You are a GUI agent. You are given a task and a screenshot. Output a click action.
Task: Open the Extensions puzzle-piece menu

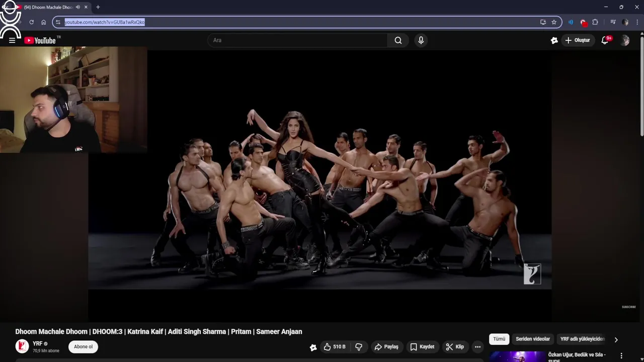click(x=595, y=22)
